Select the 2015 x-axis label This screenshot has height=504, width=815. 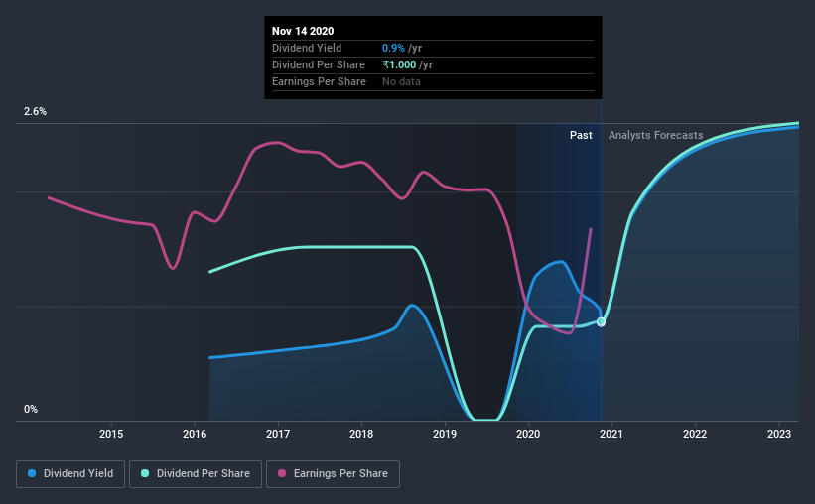click(111, 434)
